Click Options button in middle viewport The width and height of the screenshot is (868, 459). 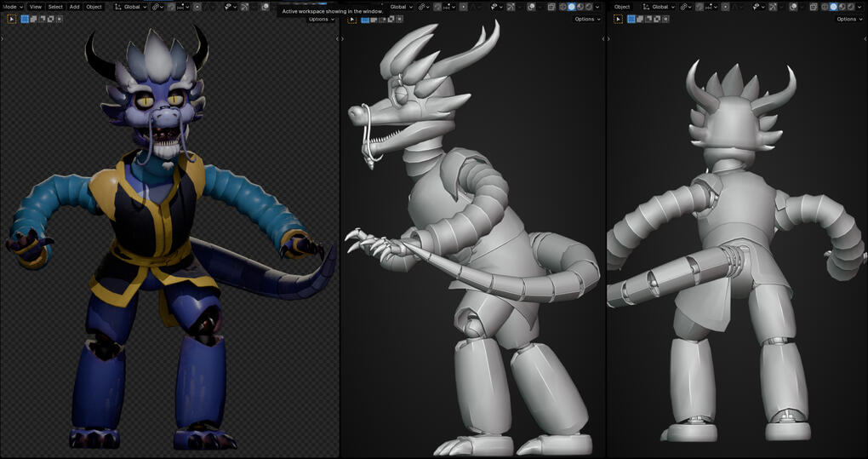588,19
